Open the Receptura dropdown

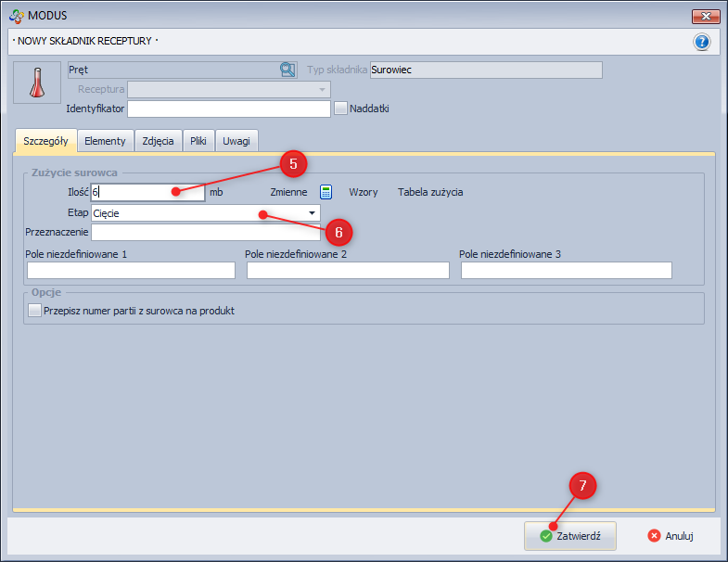pos(322,90)
